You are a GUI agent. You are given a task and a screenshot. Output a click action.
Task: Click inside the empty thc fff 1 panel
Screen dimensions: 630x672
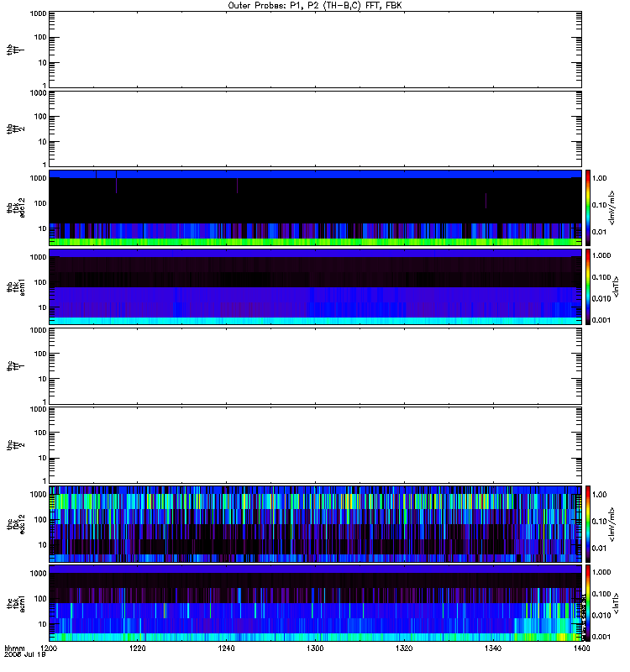click(315, 366)
